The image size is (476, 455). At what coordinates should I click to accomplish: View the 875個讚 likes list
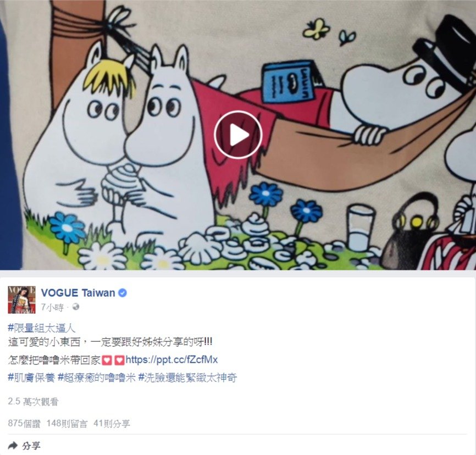(24, 423)
